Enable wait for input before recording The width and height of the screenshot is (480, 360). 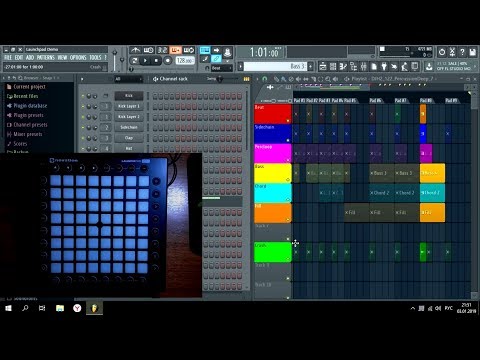click(x=148, y=50)
